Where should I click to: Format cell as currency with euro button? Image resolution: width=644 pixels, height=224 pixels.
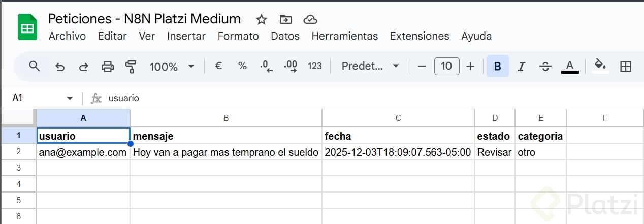219,66
